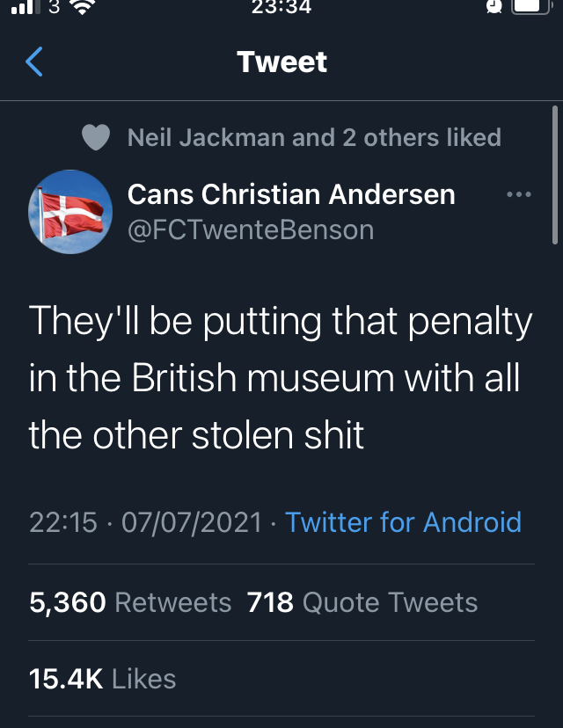Tap the alarm clock status icon
Screen dimensions: 563x728
[x=496, y=7]
